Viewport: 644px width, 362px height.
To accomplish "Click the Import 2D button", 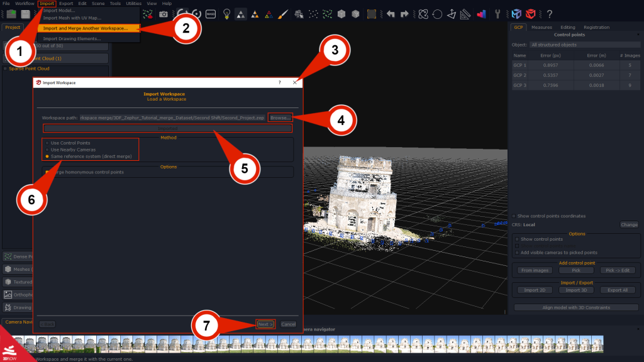I will [535, 290].
